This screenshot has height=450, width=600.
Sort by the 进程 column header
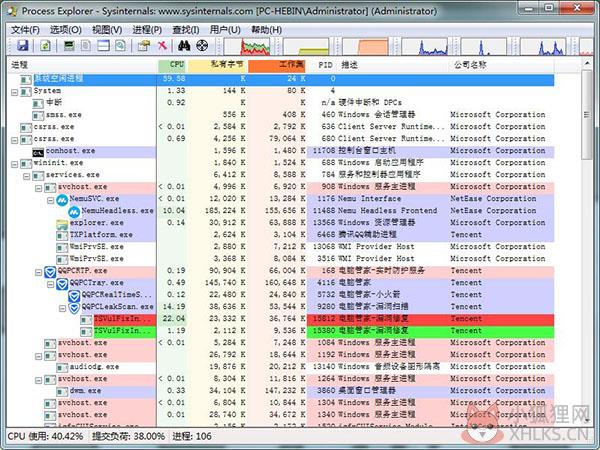pyautogui.click(x=82, y=65)
